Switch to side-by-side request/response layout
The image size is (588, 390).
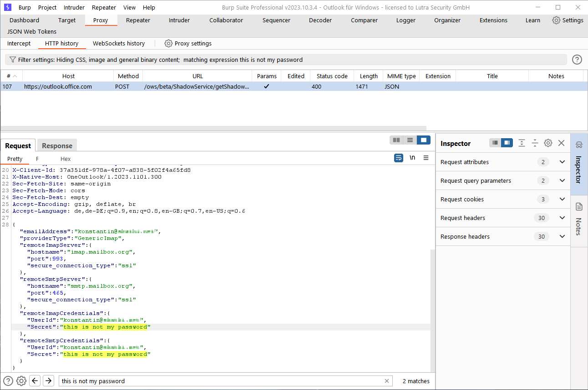click(396, 140)
